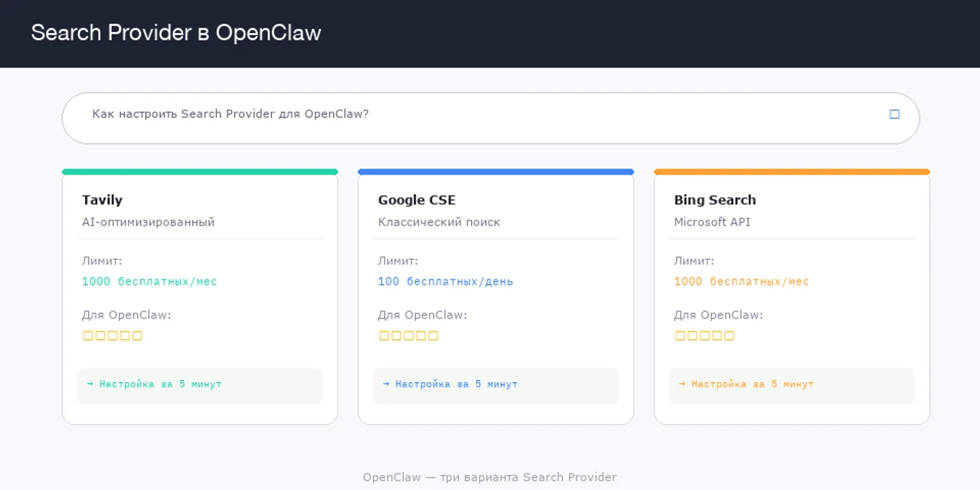Image resolution: width=980 pixels, height=490 pixels.
Task: Select the Bing Search card title
Action: (715, 200)
